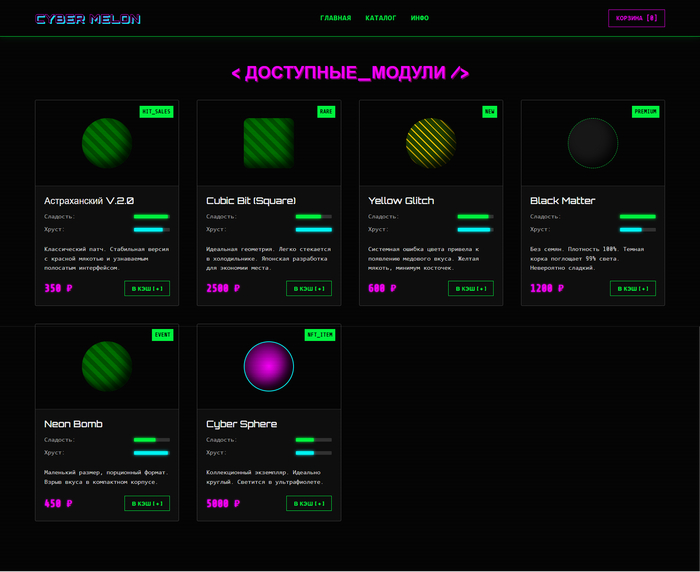
Task: Go to the КАТАЛОГ menu item
Action: tap(380, 18)
